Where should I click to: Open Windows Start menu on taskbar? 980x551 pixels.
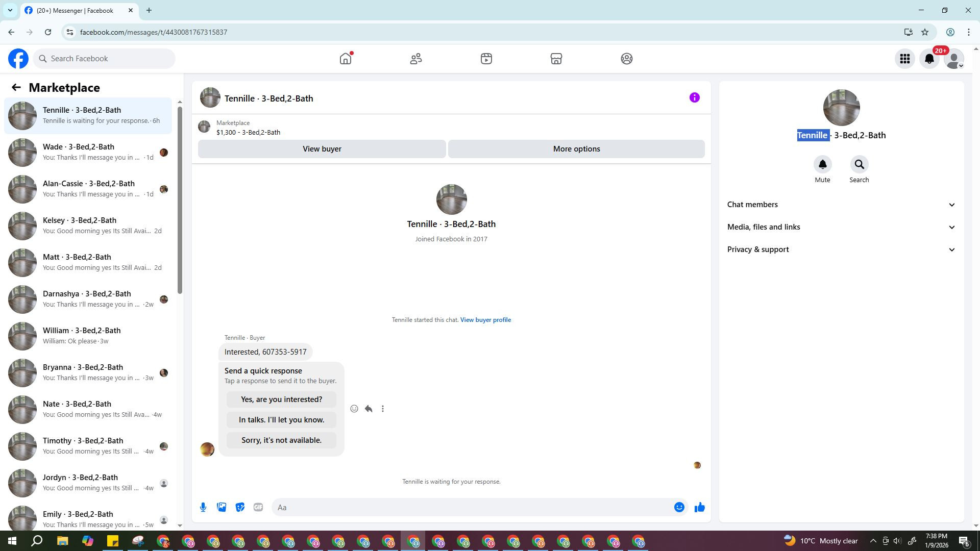coord(12,541)
